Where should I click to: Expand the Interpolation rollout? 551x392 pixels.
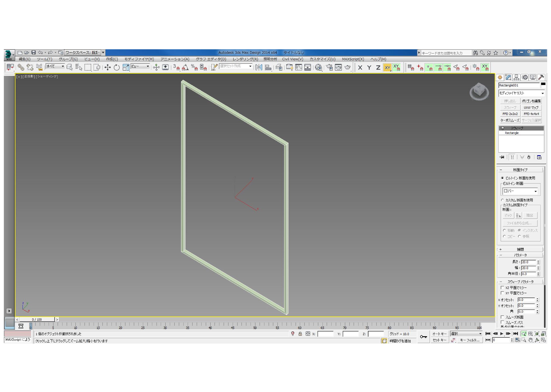tap(520, 249)
